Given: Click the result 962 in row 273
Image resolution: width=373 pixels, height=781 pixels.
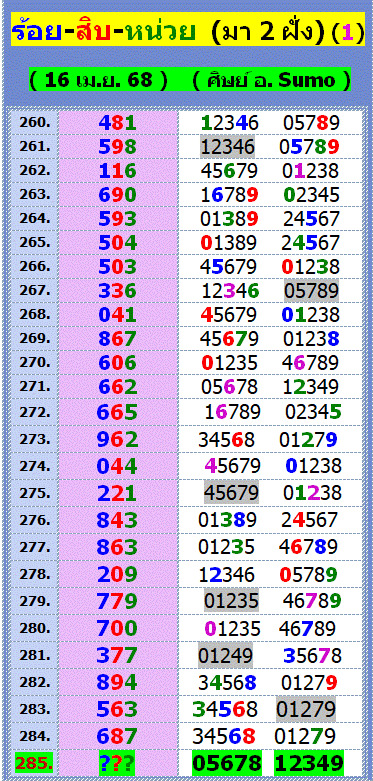Looking at the screenshot, I should point(118,439).
